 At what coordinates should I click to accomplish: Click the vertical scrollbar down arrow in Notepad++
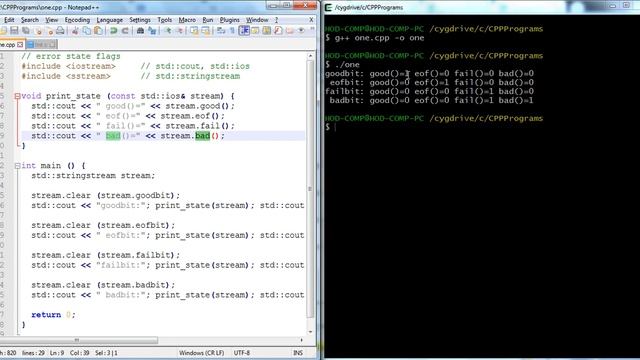click(x=310, y=331)
